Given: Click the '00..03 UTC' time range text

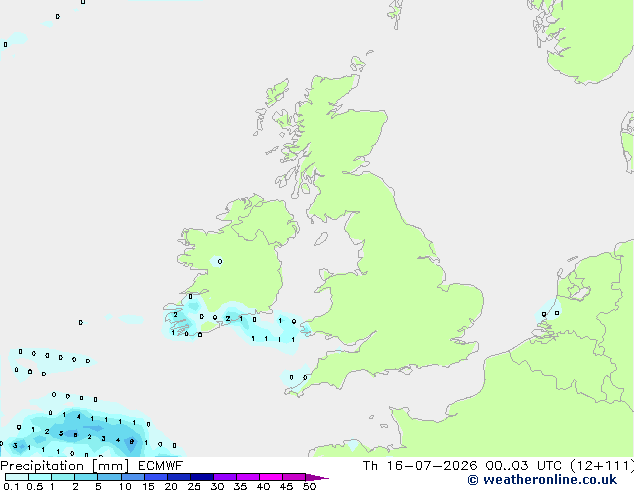Looking at the screenshot, I should (524, 466).
